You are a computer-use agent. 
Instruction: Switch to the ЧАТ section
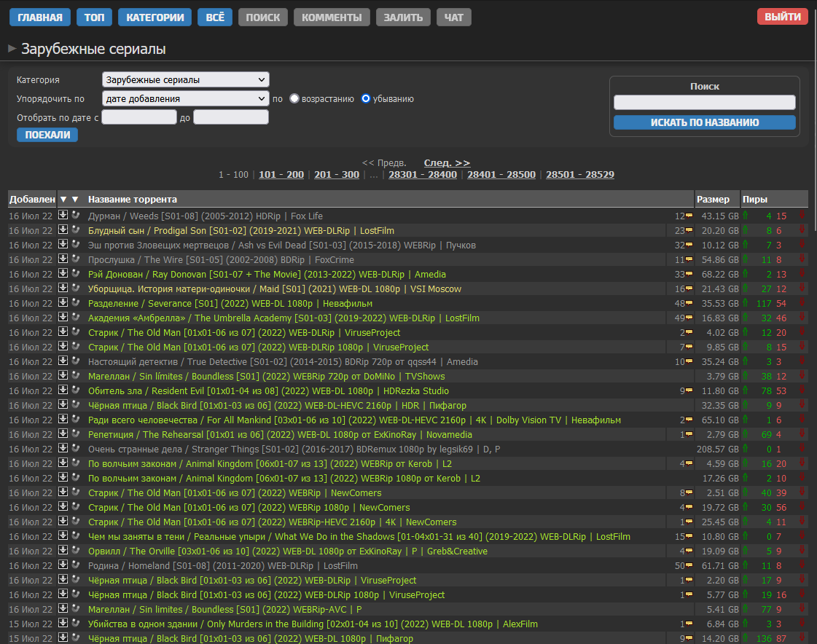pyautogui.click(x=453, y=16)
